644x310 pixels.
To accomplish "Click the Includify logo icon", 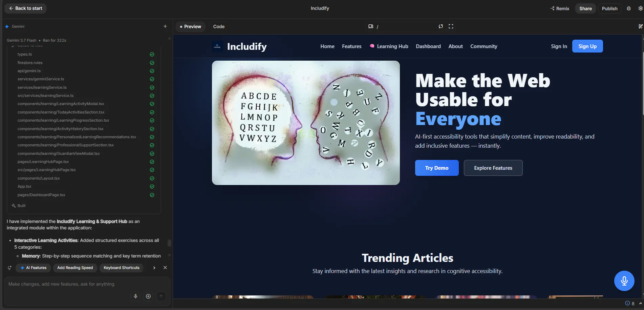I will pos(217,46).
